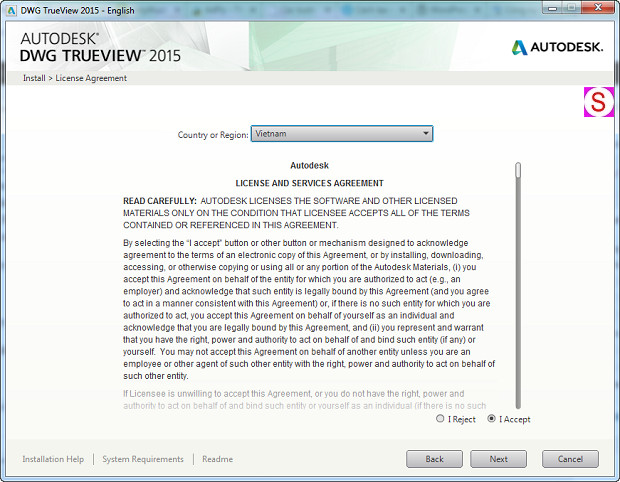Click the DWG TrueView title bar icon
Screen dimensions: 620x482
[x=11, y=10]
